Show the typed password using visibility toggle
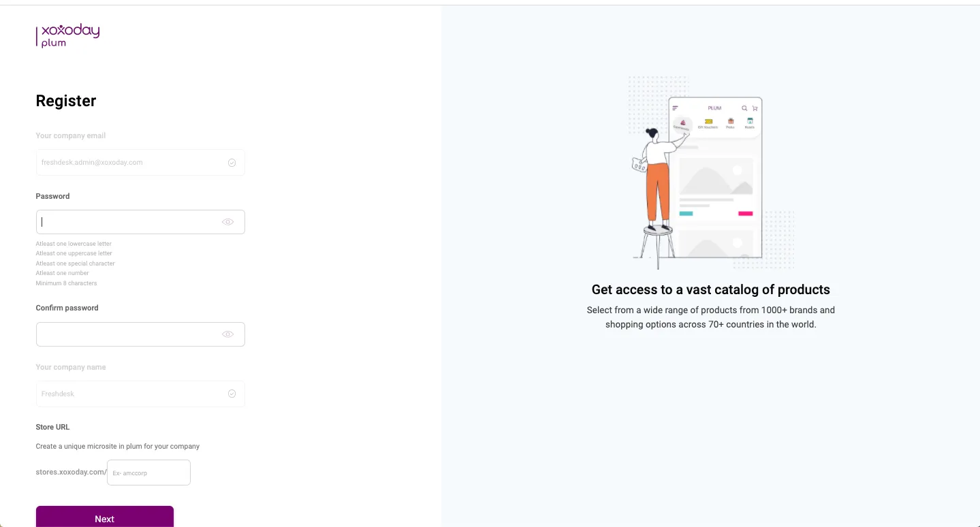The image size is (980, 527). [x=227, y=221]
